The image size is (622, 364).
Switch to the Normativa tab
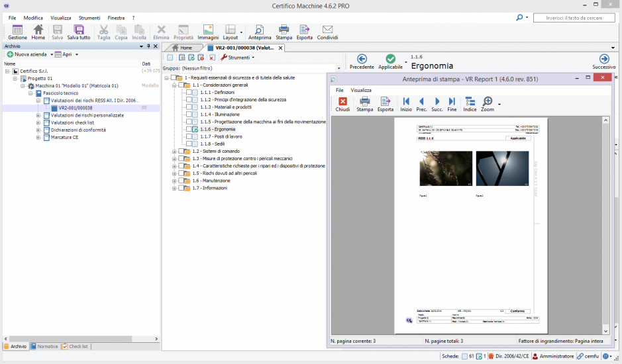click(x=45, y=346)
